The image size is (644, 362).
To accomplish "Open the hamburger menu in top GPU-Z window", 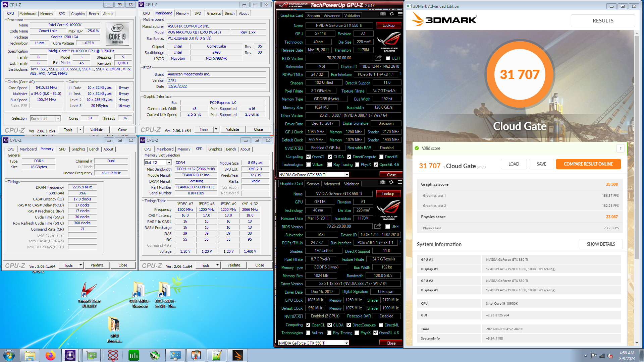I will [x=400, y=14].
